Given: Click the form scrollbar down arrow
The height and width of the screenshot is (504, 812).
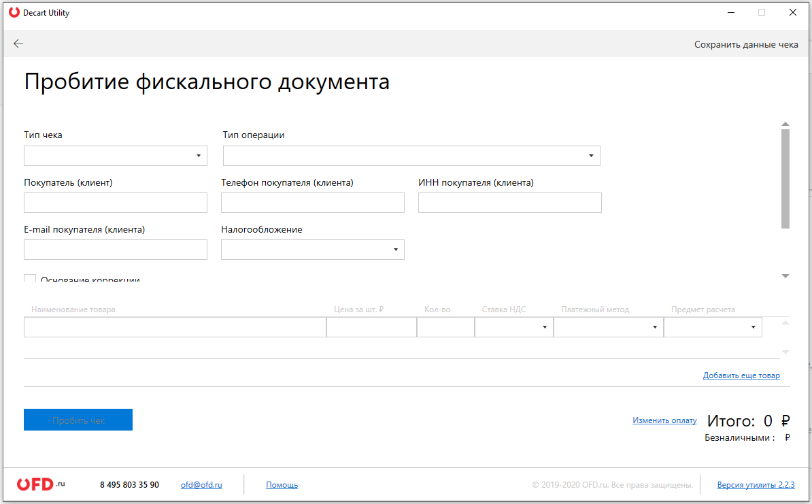Looking at the screenshot, I should click(785, 276).
